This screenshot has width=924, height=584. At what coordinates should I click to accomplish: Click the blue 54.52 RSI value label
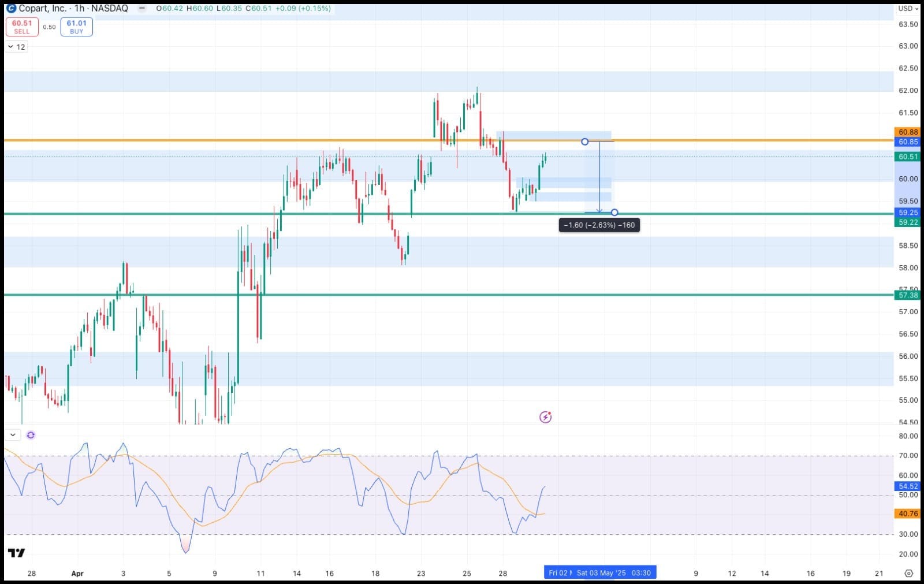[908, 486]
